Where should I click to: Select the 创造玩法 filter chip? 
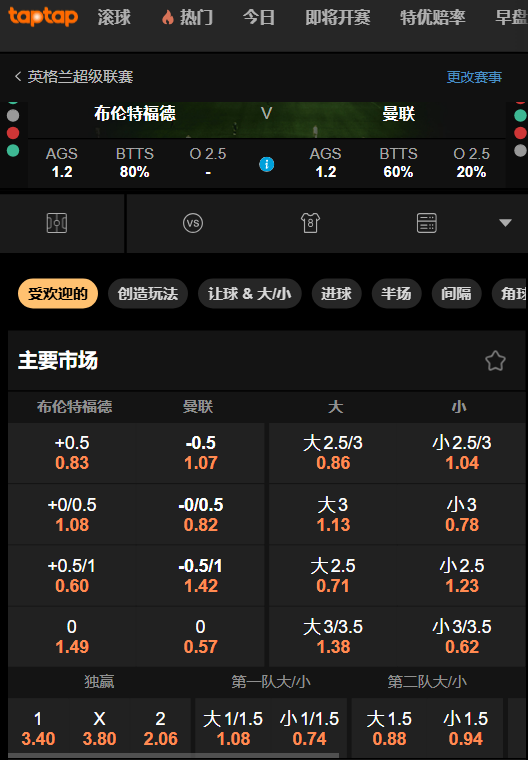pos(147,293)
